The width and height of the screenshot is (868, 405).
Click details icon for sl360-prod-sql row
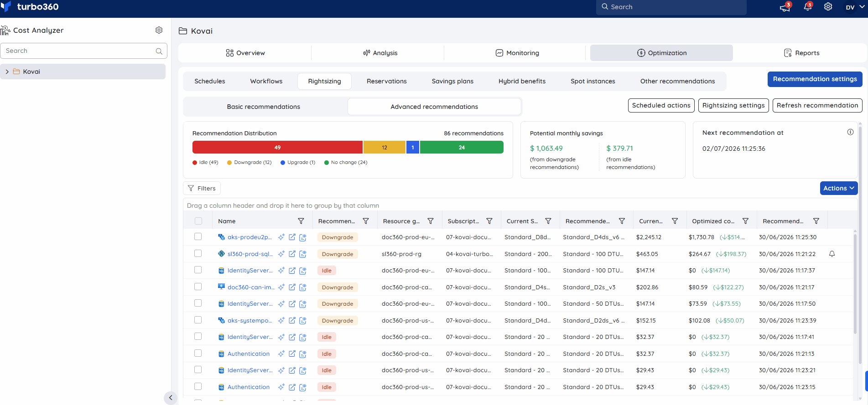pos(302,254)
